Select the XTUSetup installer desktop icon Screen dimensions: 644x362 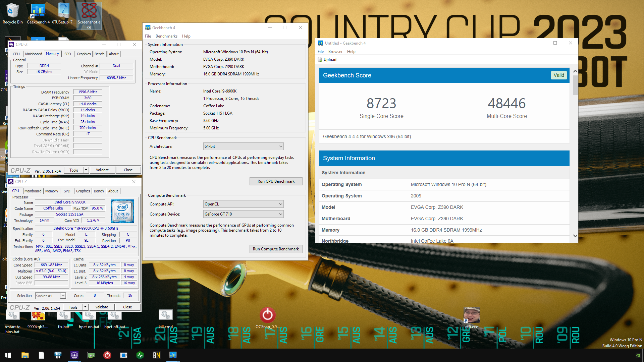(63, 14)
